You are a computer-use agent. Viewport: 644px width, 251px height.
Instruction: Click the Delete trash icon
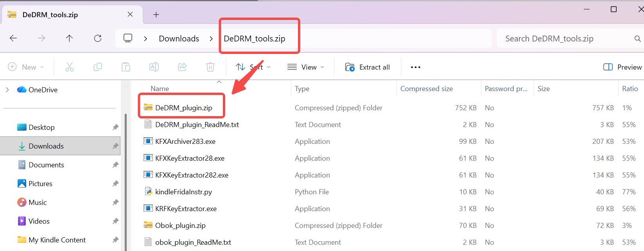(210, 67)
